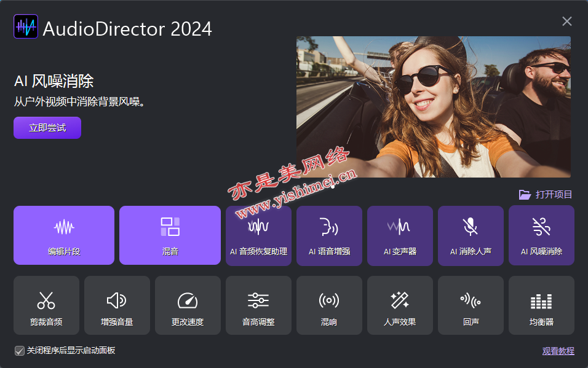Open 增强音量 volume boost tool
The image size is (588, 368).
117,305
